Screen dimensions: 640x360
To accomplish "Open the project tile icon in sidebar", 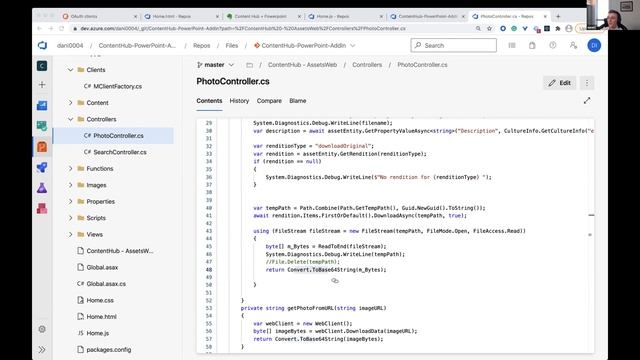I will point(42,66).
